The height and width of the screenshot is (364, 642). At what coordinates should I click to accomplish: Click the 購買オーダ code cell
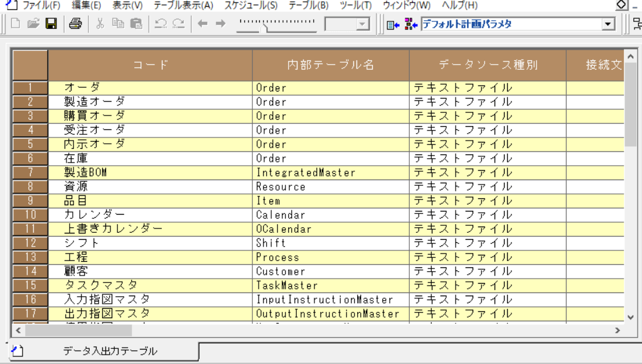point(150,116)
